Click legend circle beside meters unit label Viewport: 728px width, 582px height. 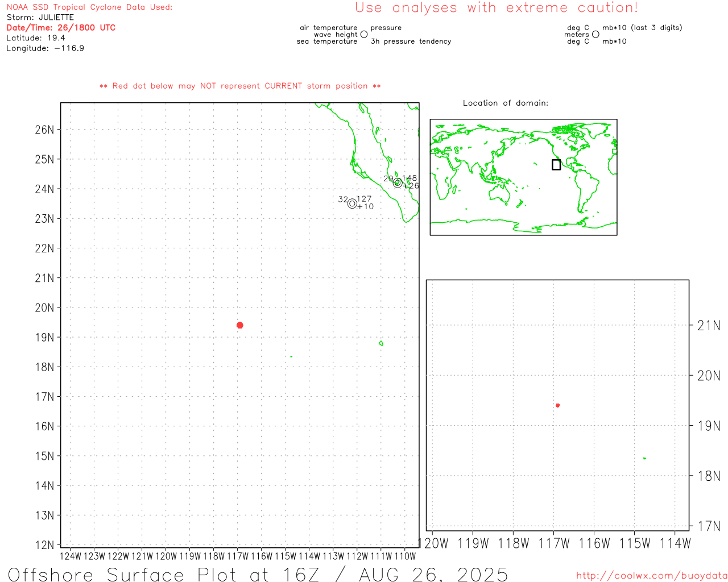coord(595,34)
